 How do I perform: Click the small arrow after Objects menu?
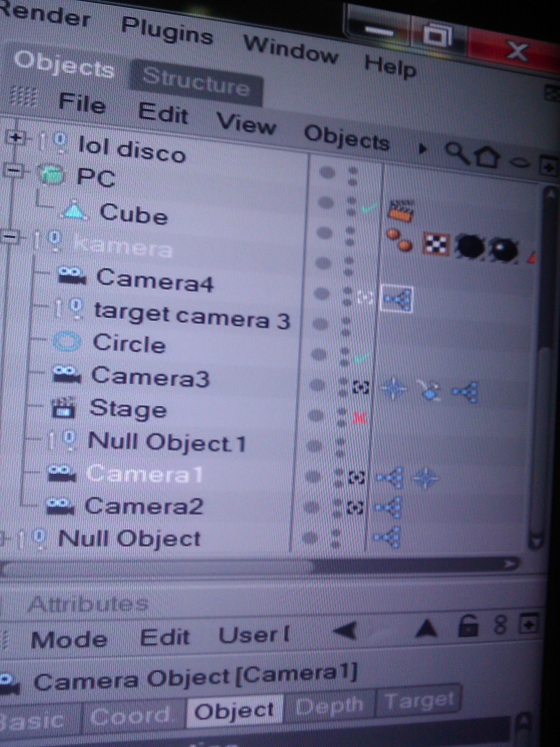(x=423, y=148)
